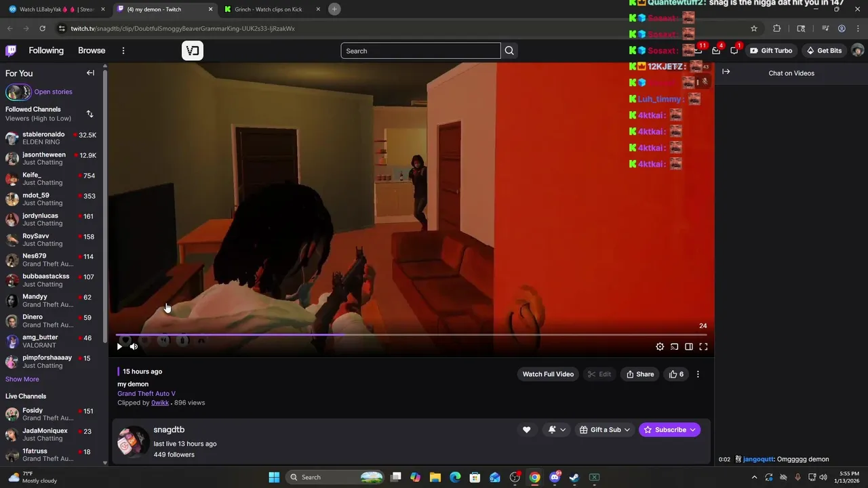Open Fosidy live channel
Viewport: 868px width, 488px height.
[52, 414]
